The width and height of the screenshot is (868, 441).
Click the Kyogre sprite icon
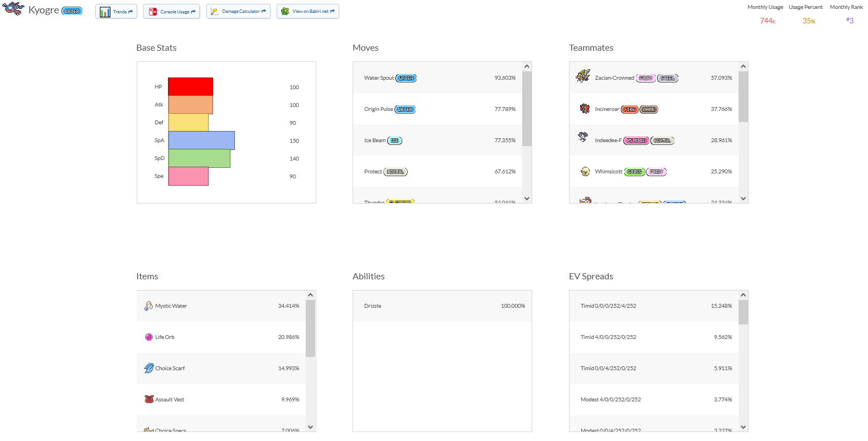click(13, 8)
